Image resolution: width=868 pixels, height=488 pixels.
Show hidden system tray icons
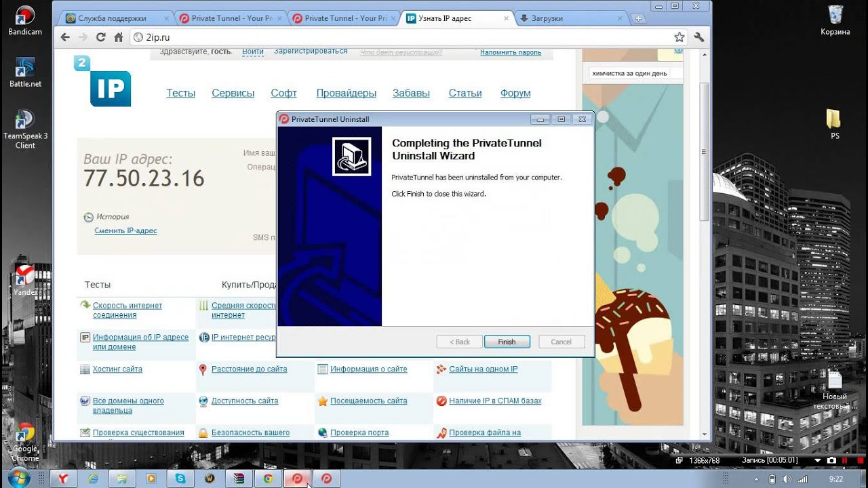click(755, 479)
